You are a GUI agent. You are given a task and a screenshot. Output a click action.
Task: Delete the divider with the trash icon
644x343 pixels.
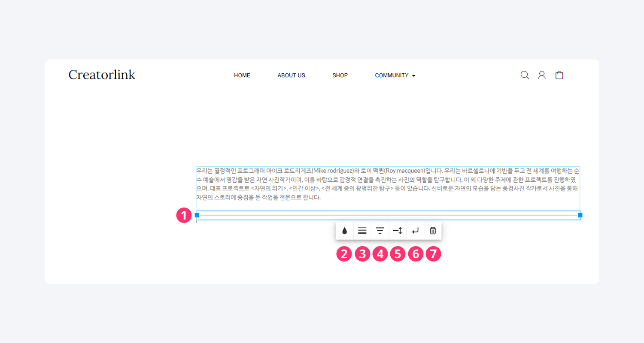pyautogui.click(x=433, y=231)
